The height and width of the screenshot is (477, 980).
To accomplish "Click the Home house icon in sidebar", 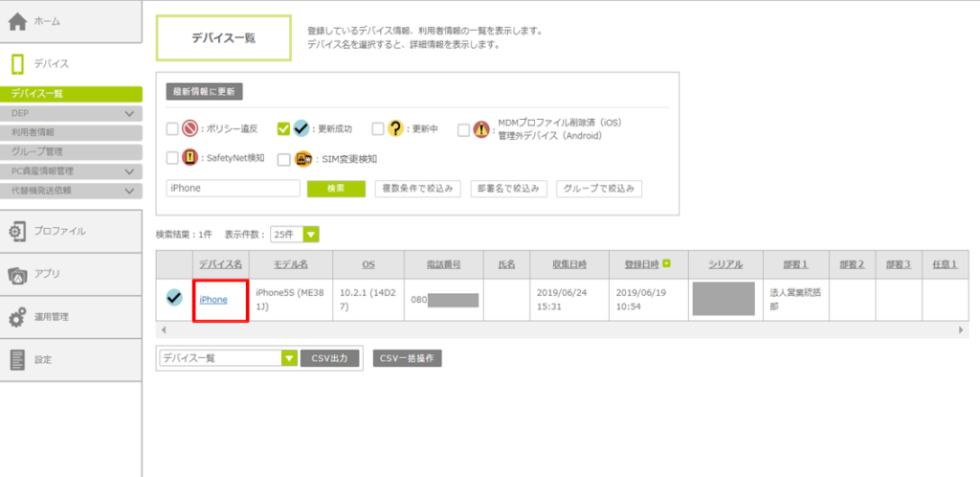I will [17, 21].
